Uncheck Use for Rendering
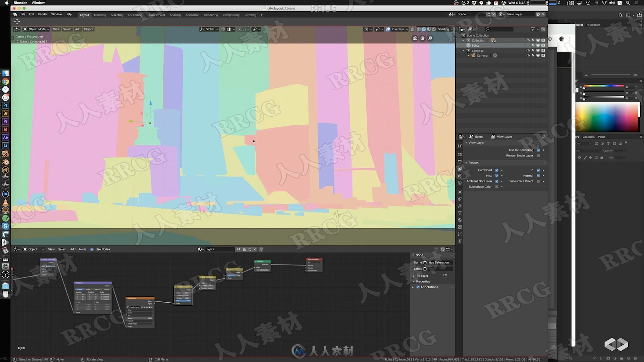Screen dimensions: 644x362 point(538,150)
